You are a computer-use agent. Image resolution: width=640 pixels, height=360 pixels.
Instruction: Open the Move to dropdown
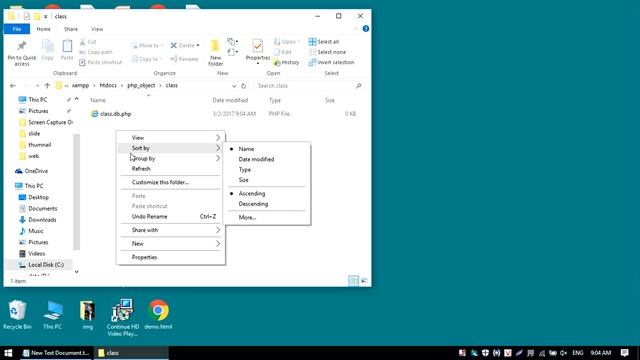click(x=147, y=45)
